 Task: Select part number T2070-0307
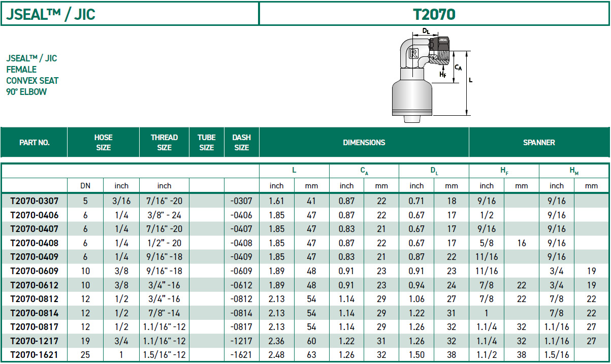(35, 201)
